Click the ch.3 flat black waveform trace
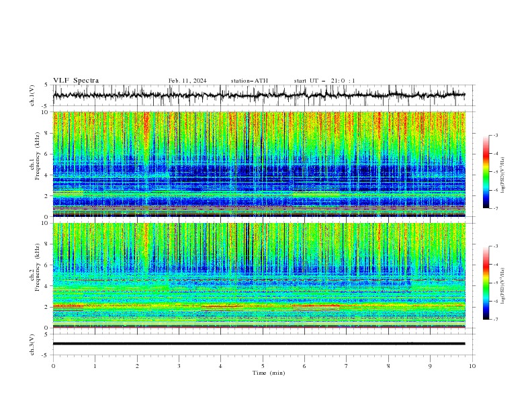This screenshot has height=411, width=532. click(259, 344)
